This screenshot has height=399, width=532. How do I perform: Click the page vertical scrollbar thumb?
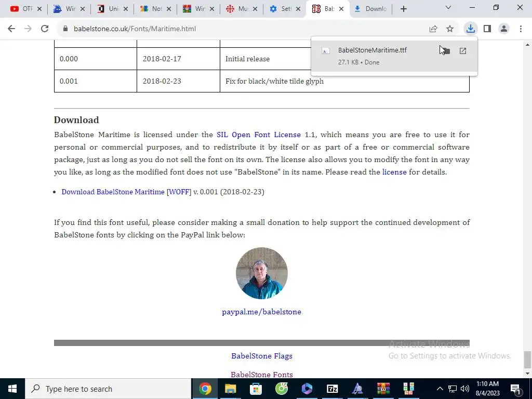click(527, 360)
